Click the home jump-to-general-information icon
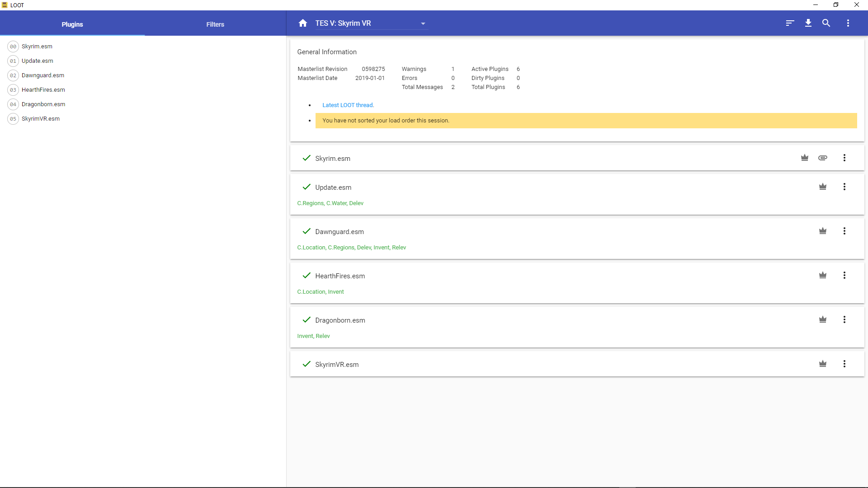Screen dimensions: 868x488 point(303,23)
